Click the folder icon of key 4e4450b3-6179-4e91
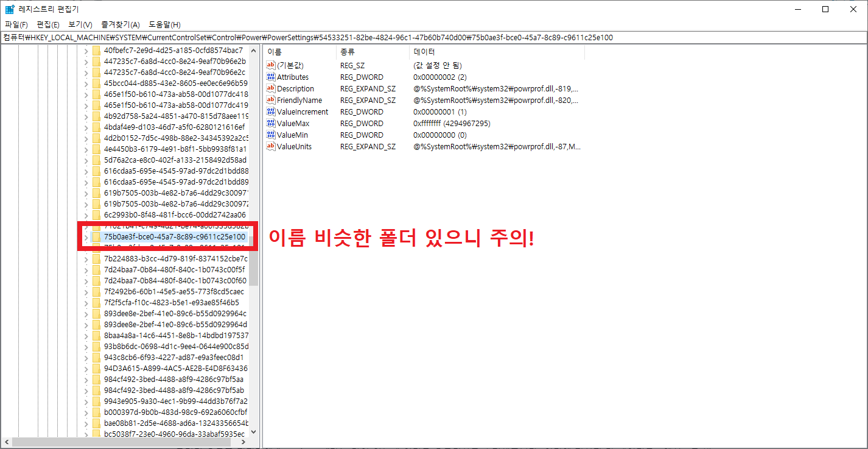 [96, 149]
